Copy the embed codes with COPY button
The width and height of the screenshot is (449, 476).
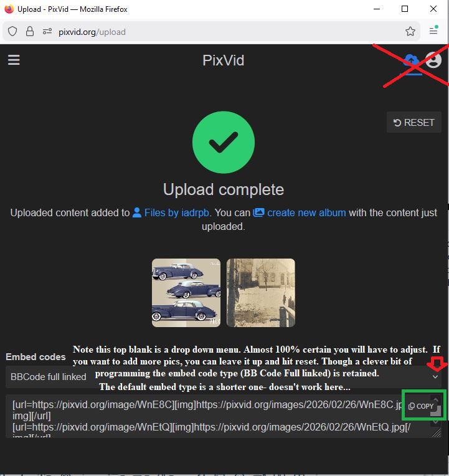pos(421,406)
